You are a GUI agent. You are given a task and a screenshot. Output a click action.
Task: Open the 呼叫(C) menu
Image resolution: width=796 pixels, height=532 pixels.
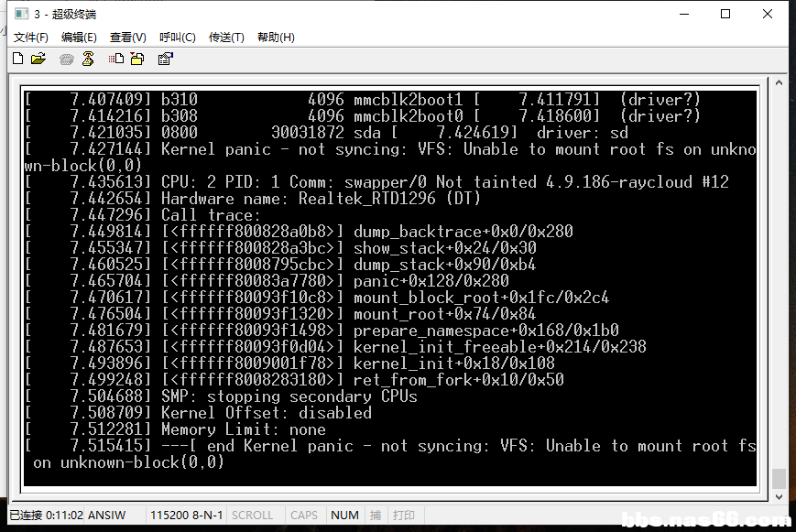[x=177, y=37]
